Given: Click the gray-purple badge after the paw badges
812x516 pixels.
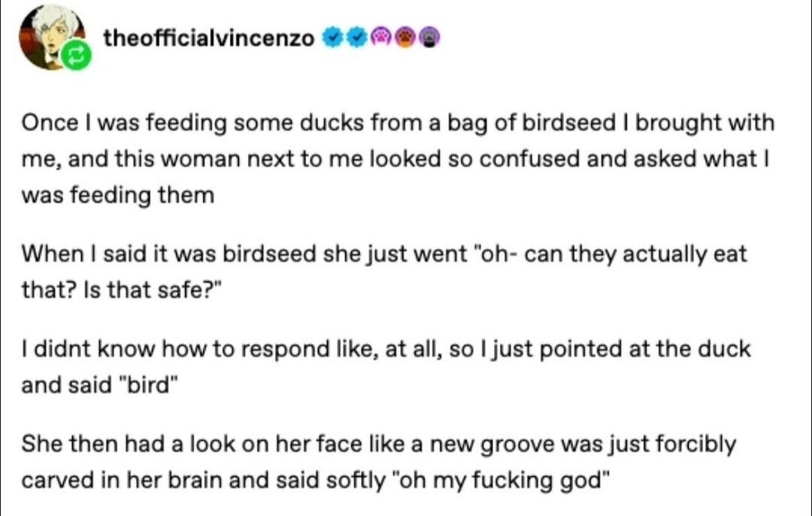Looking at the screenshot, I should [x=429, y=38].
